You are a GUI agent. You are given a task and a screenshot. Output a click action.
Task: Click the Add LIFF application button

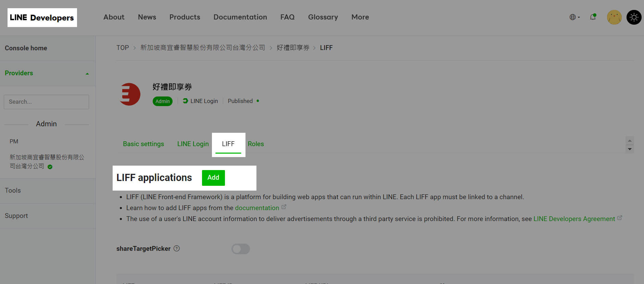(213, 178)
